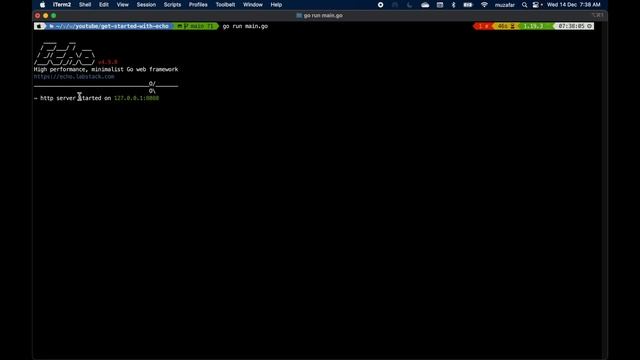Open the Shell menu
Image resolution: width=640 pixels, height=360 pixels.
[85, 5]
